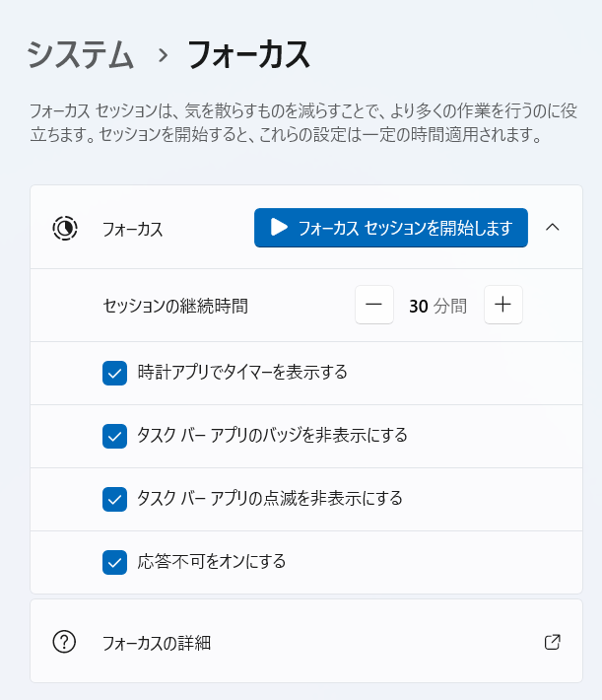The image size is (602, 700).
Task: Go back to システム in the breadcrumb
Action: 81,54
